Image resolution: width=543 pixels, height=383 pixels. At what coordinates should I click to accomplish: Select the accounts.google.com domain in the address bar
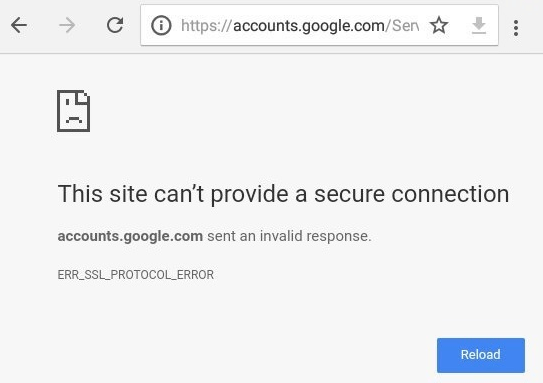tap(309, 26)
